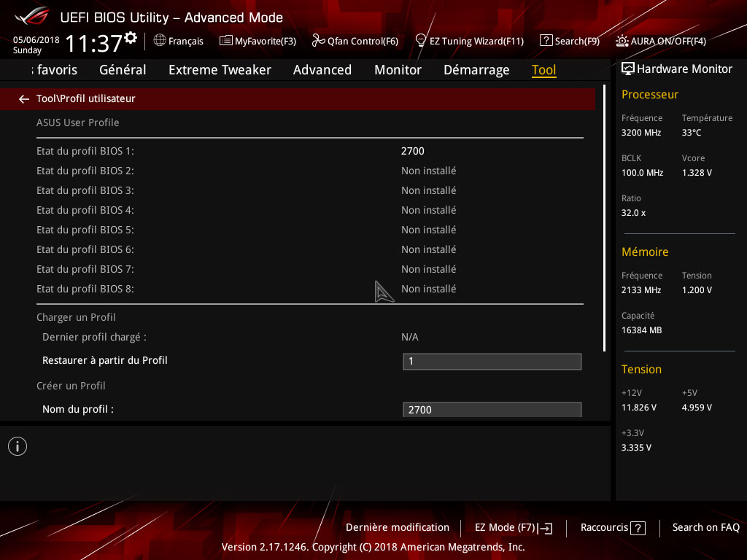
Task: Click Créer un Profil section heading
Action: point(71,386)
